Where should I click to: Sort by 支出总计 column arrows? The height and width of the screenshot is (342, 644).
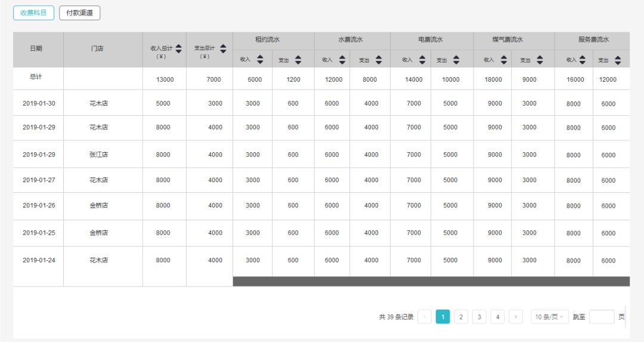tap(223, 49)
